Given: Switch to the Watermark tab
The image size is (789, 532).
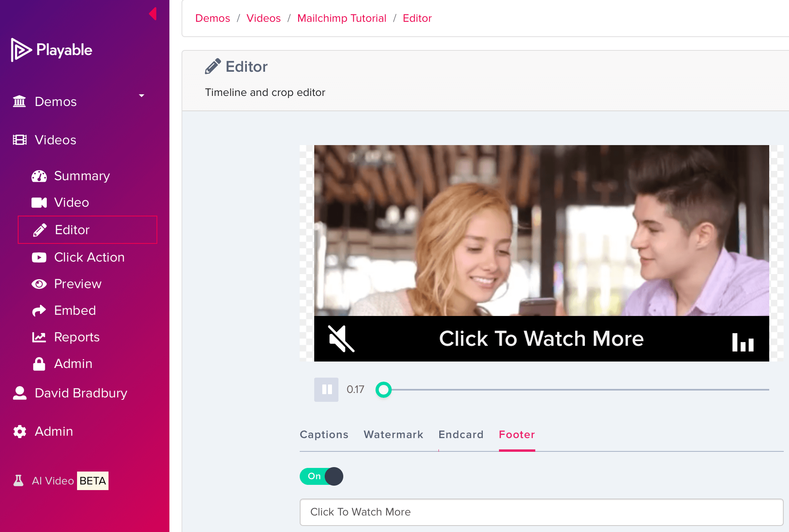Looking at the screenshot, I should [393, 434].
